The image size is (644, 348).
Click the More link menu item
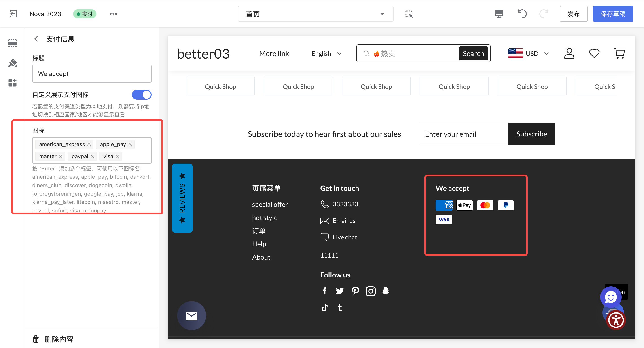[x=274, y=54]
